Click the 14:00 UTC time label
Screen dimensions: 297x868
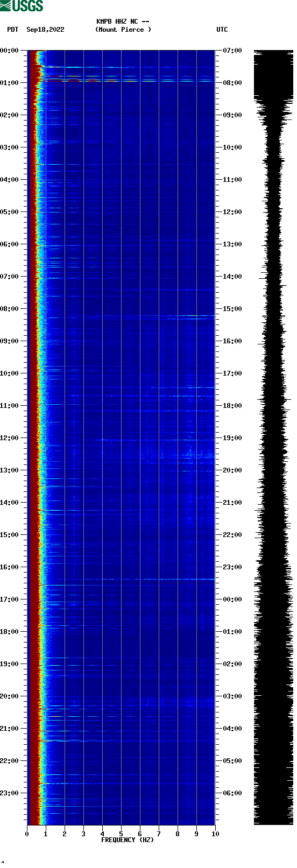232,277
